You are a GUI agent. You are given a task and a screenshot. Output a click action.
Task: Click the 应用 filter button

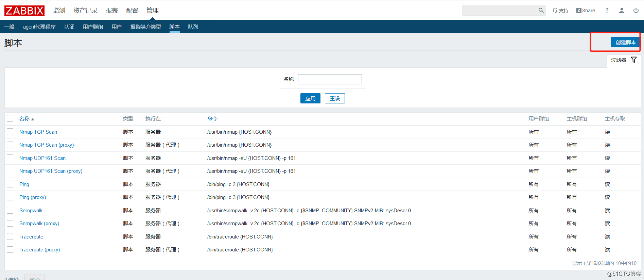point(310,98)
